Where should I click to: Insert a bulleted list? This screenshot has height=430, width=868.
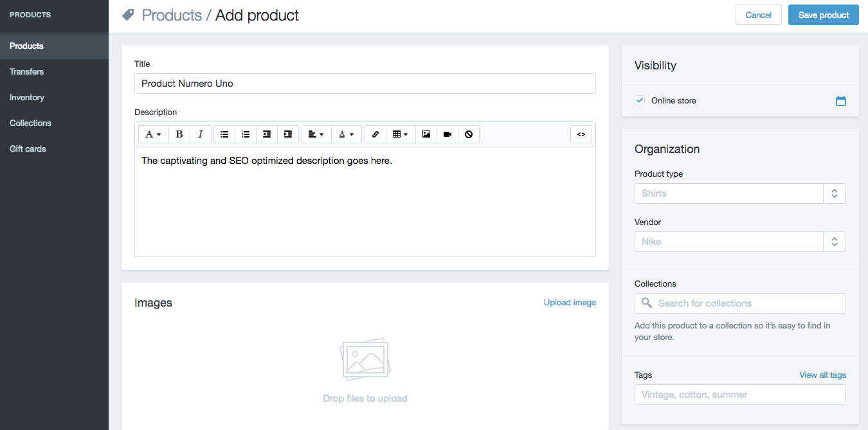224,134
